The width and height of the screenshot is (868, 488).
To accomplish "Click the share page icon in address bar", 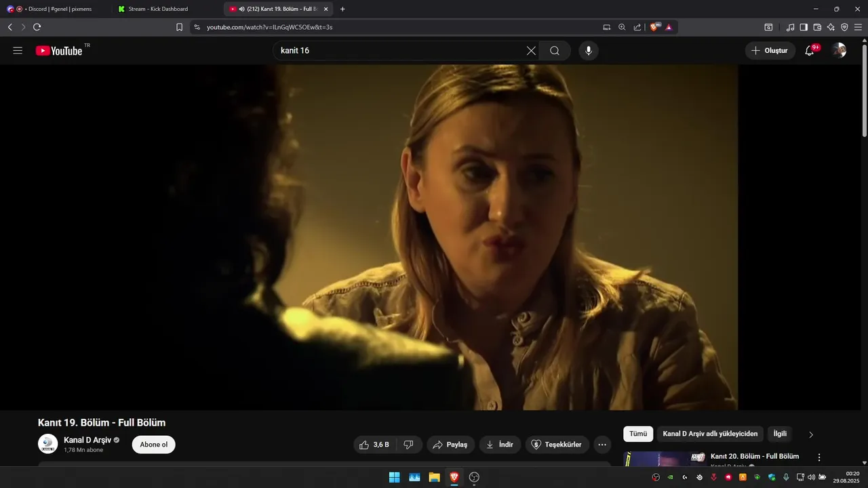I will pos(637,27).
